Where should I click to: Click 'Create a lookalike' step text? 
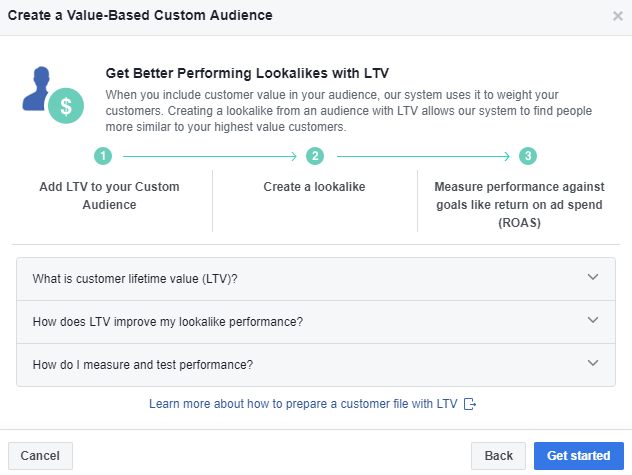pyautogui.click(x=314, y=187)
